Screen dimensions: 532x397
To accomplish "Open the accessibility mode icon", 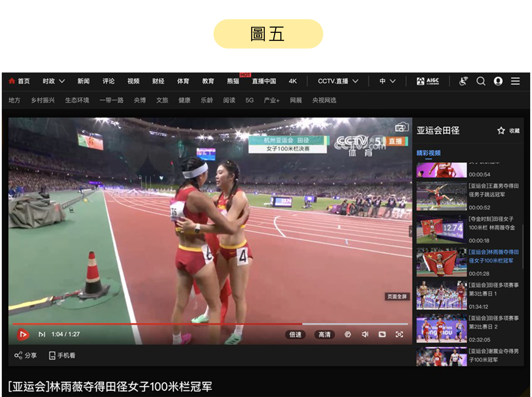I will coord(463,81).
